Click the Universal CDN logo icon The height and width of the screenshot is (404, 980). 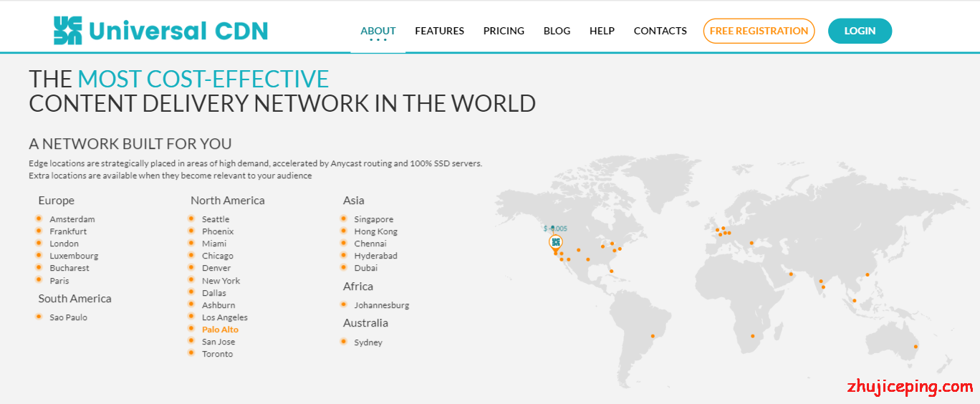[68, 31]
